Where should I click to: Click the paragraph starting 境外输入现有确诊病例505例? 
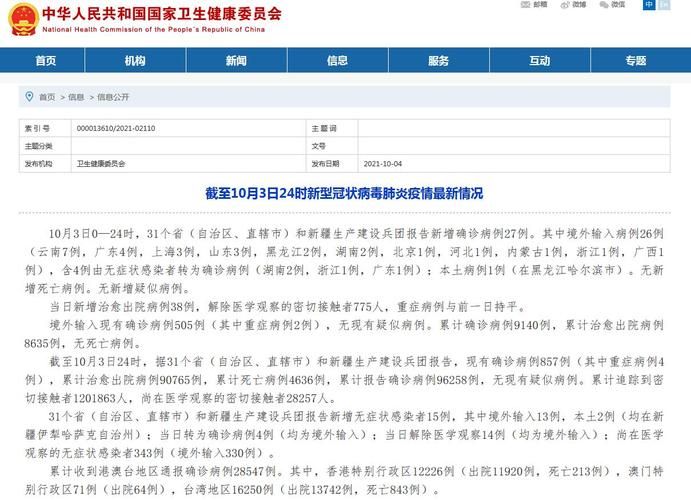(344, 333)
